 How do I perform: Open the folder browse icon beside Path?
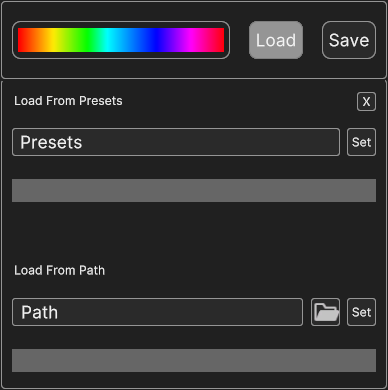coord(326,312)
